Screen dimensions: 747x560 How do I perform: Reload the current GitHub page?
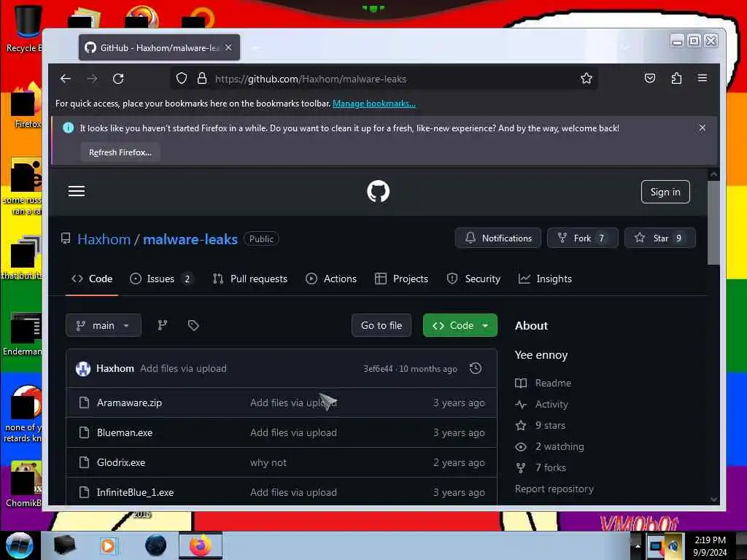pyautogui.click(x=118, y=79)
